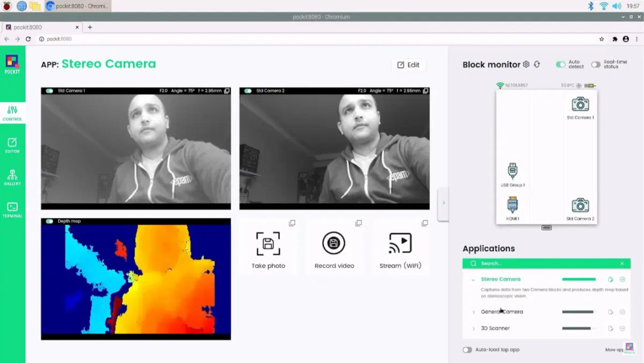Toggle Std Camera 1 feed on/off
Screen dimensions: 644x363
tap(49, 90)
